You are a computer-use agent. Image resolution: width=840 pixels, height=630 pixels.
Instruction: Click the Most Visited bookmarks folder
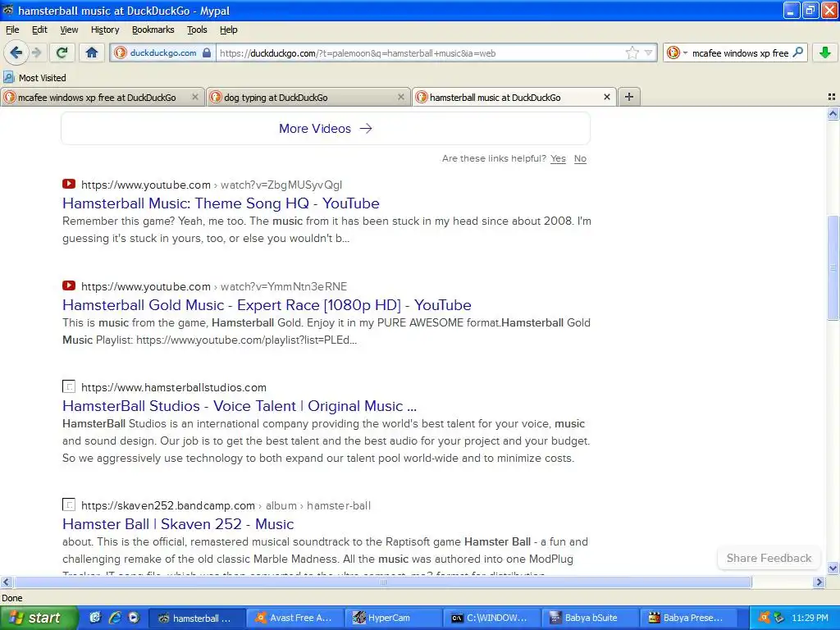tap(34, 78)
